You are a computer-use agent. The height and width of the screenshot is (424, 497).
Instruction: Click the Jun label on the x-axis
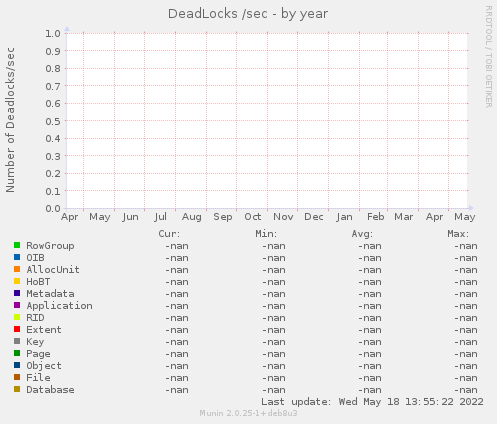point(130,217)
